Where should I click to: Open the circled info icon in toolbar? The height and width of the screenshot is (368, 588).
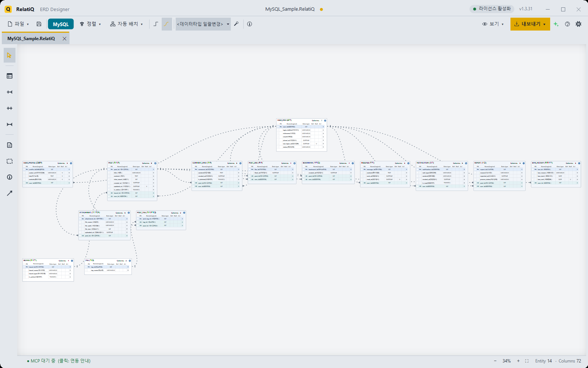coord(250,24)
